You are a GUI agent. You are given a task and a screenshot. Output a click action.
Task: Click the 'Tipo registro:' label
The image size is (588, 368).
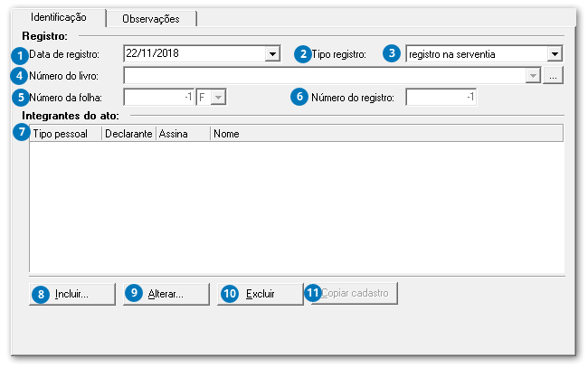[x=338, y=54]
